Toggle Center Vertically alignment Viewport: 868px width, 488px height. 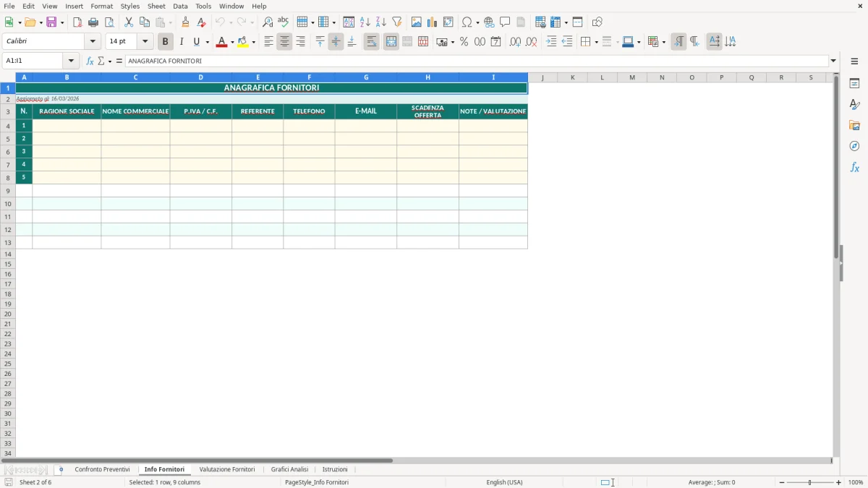pos(336,42)
